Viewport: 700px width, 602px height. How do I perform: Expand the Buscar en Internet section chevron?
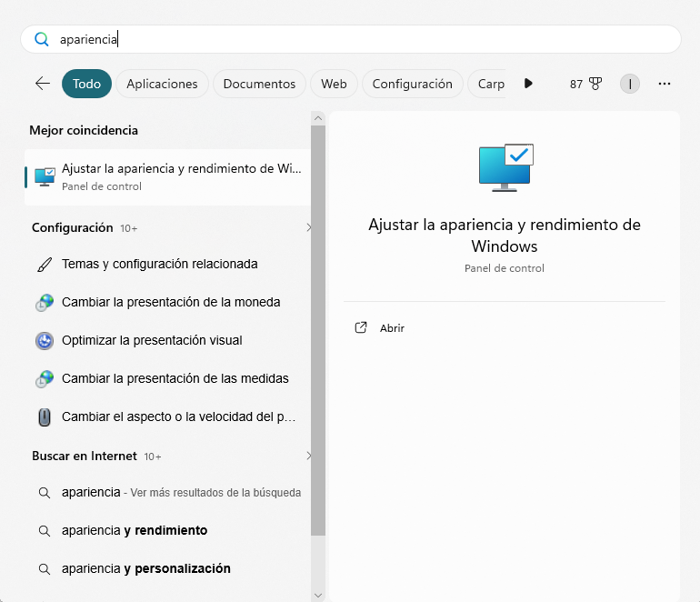[308, 456]
